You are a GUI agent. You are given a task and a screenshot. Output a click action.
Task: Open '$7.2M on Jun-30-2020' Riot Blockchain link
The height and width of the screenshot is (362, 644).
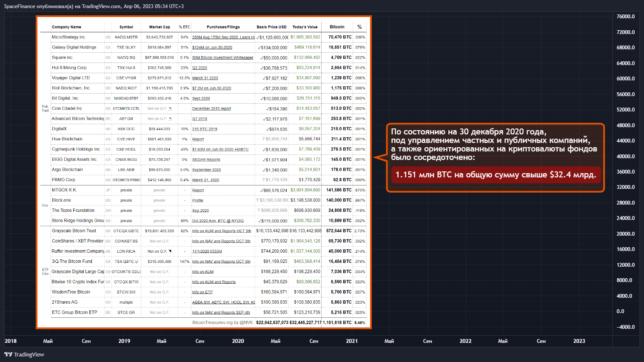click(x=211, y=88)
